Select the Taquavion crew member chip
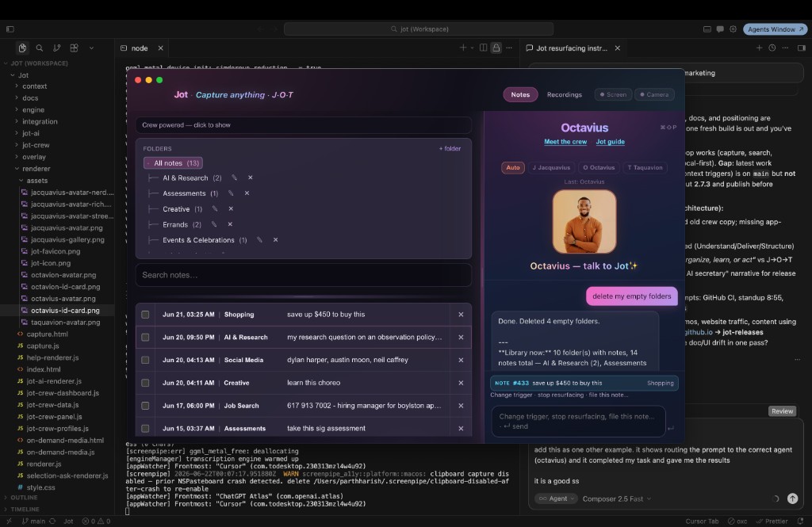 pos(645,167)
